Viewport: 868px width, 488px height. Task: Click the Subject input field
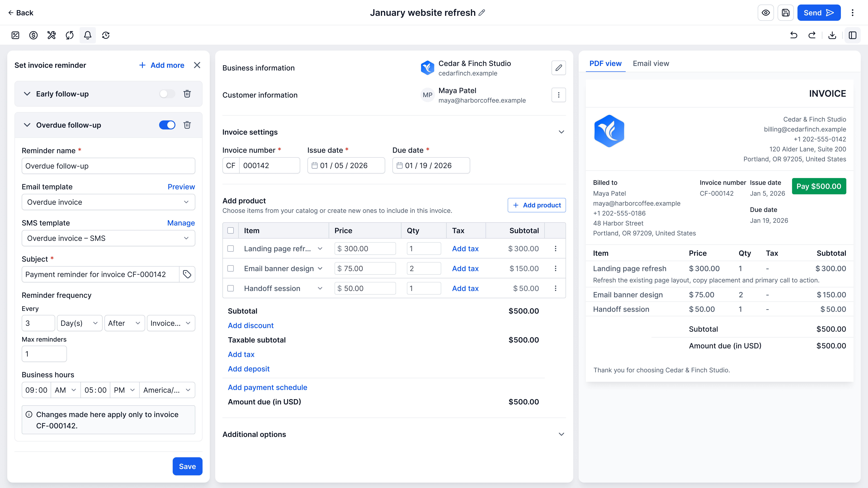point(100,274)
